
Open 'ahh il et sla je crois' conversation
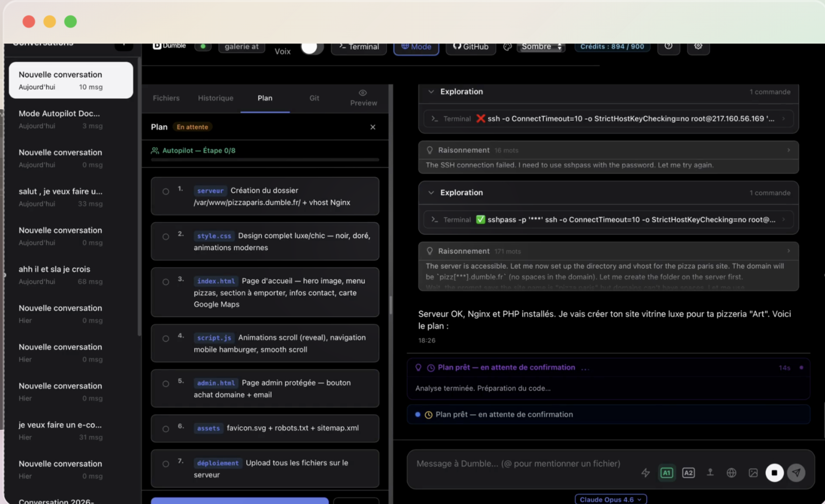[x=71, y=275]
